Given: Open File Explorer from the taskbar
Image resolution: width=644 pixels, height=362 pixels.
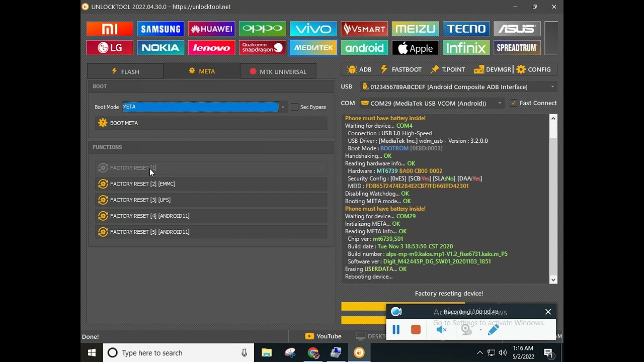Looking at the screenshot, I should coord(267,353).
